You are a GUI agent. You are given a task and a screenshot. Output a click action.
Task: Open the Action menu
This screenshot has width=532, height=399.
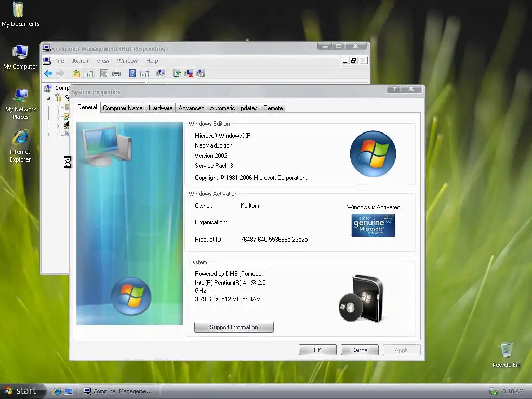coord(80,61)
